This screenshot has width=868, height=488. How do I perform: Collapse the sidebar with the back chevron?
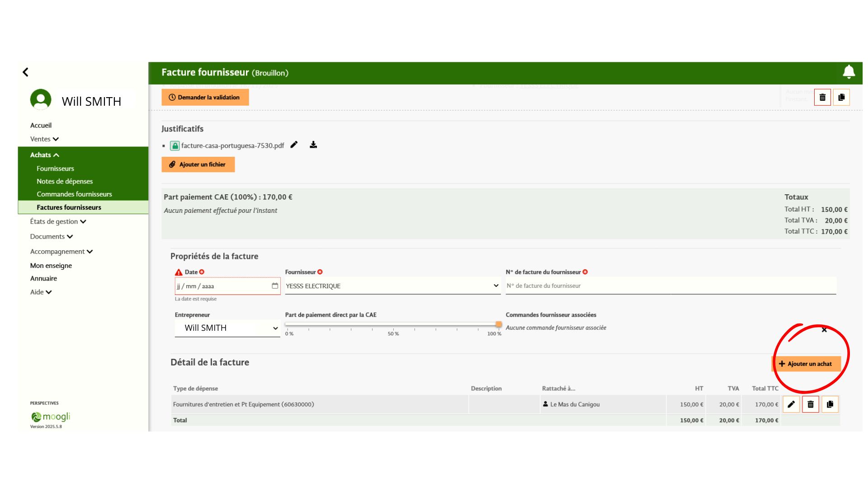(25, 72)
